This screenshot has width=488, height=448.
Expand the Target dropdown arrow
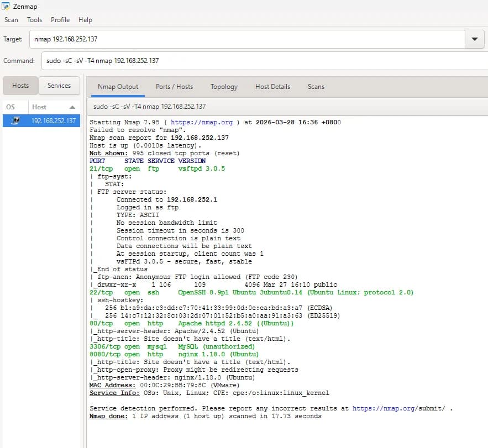pos(474,39)
